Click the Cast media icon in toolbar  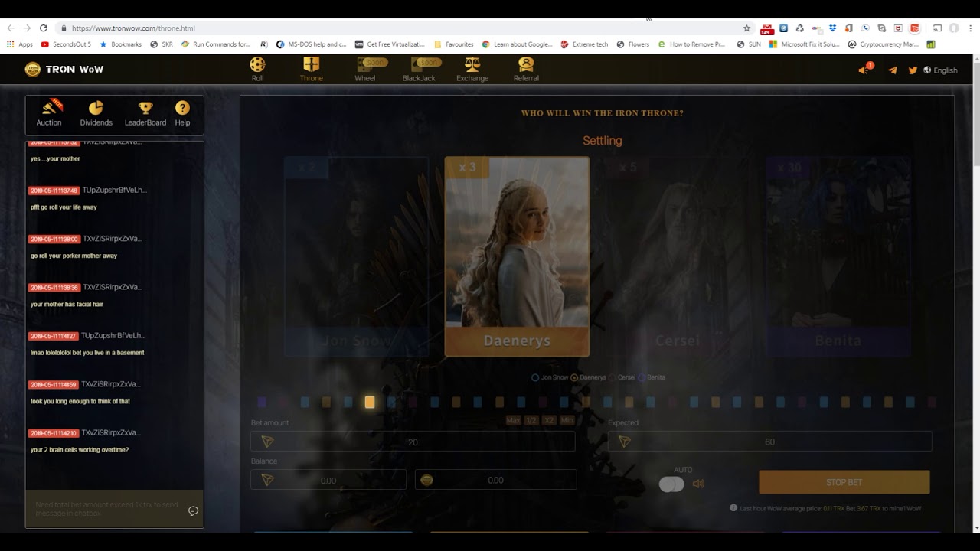937,28
